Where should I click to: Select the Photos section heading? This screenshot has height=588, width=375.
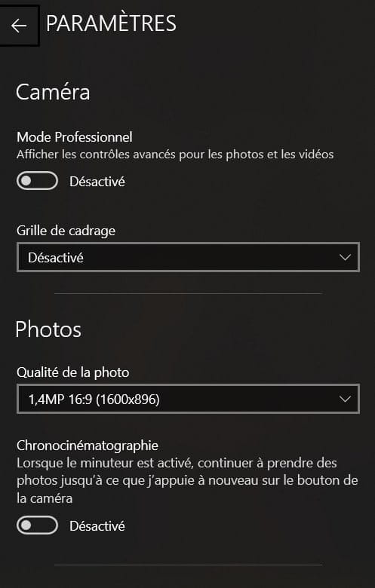(48, 329)
